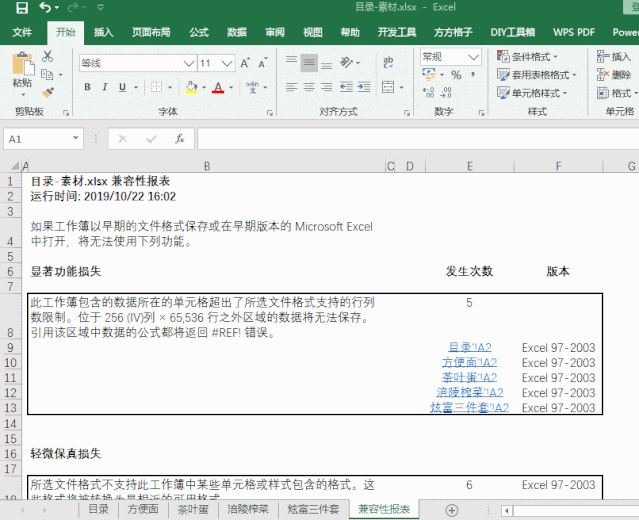
Task: Toggle Italic formatting
Action: pos(105,87)
